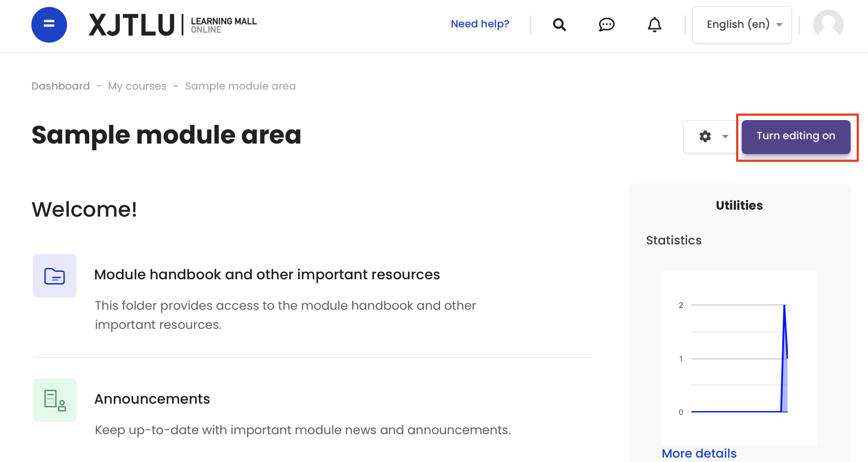
Task: Click the Need help? link
Action: click(x=480, y=24)
